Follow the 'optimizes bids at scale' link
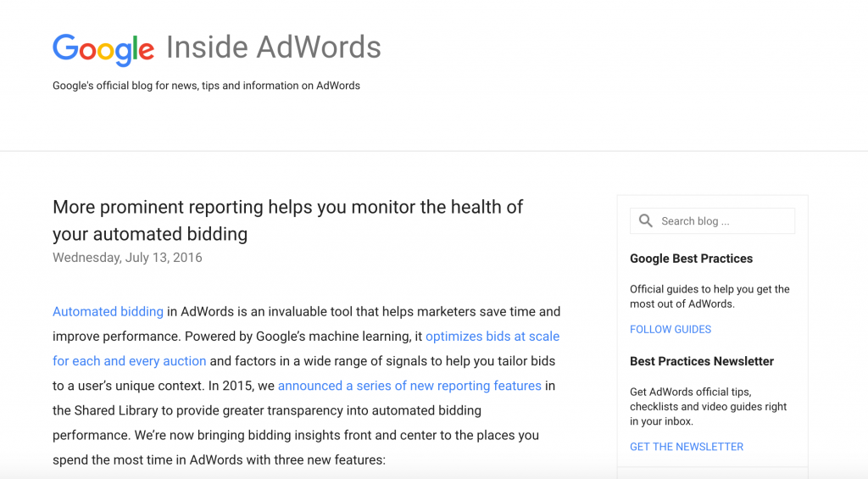The width and height of the screenshot is (868, 479). pos(492,336)
